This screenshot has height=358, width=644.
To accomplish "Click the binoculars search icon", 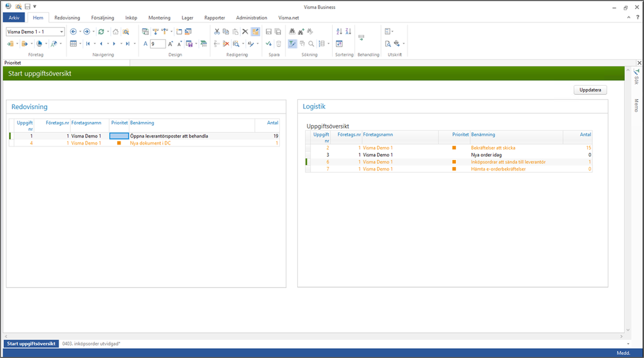I will coord(293,32).
